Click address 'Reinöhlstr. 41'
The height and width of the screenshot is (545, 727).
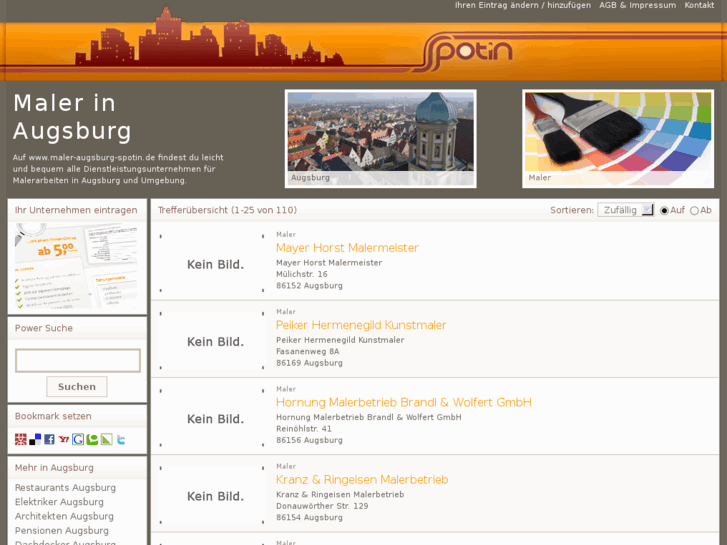click(304, 429)
